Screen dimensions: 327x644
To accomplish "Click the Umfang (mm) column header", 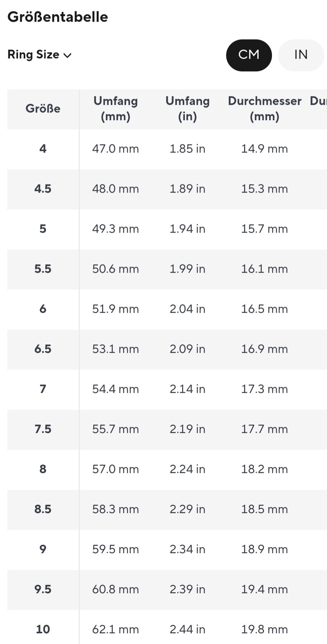I will pos(115,109).
